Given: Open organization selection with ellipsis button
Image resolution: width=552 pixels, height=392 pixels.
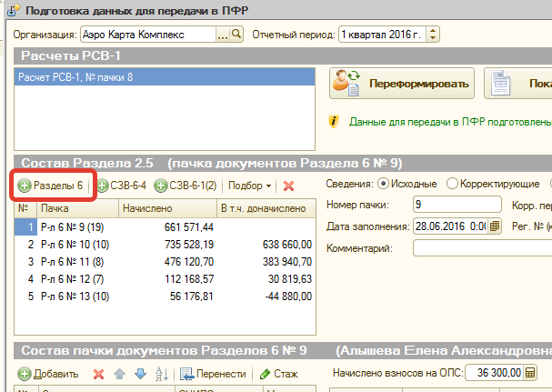Looking at the screenshot, I should click(x=223, y=35).
